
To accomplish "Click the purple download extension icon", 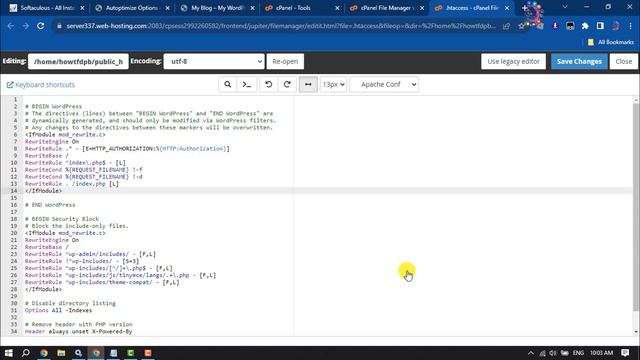I will pyautogui.click(x=555, y=26).
